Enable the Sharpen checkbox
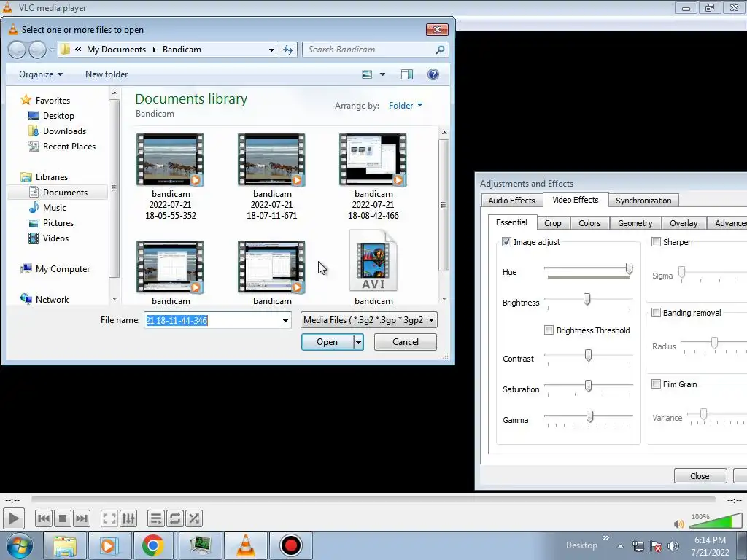The image size is (747, 560). click(x=656, y=242)
